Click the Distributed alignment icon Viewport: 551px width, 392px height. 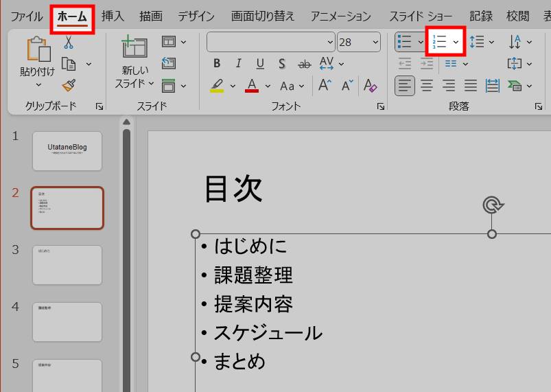tap(492, 85)
